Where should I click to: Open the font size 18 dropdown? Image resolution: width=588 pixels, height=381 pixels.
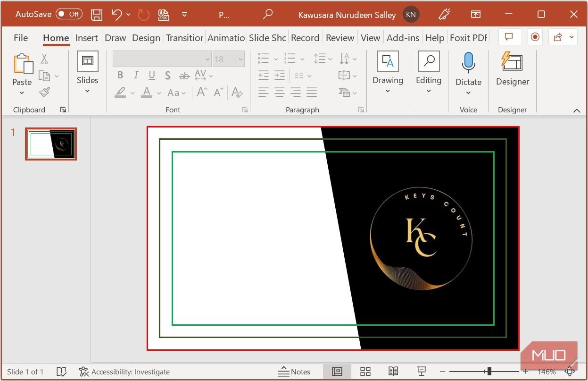click(x=240, y=59)
